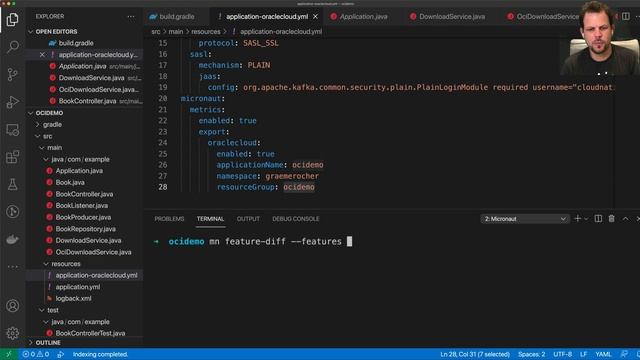The width and height of the screenshot is (640, 360).
Task: Change file encoding UTF-8 in status bar
Action: click(x=562, y=354)
